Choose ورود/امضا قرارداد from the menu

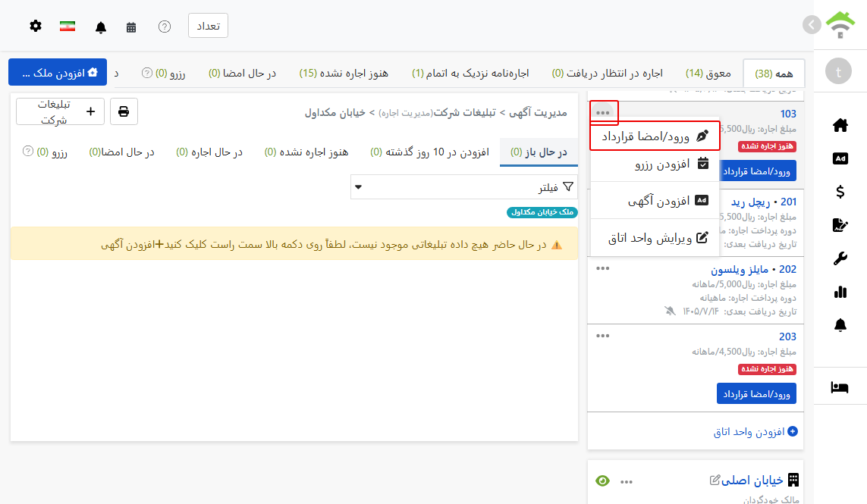[655, 136]
